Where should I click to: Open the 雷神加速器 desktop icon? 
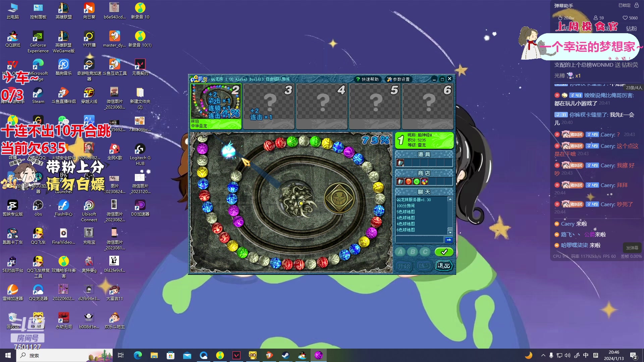click(13, 292)
